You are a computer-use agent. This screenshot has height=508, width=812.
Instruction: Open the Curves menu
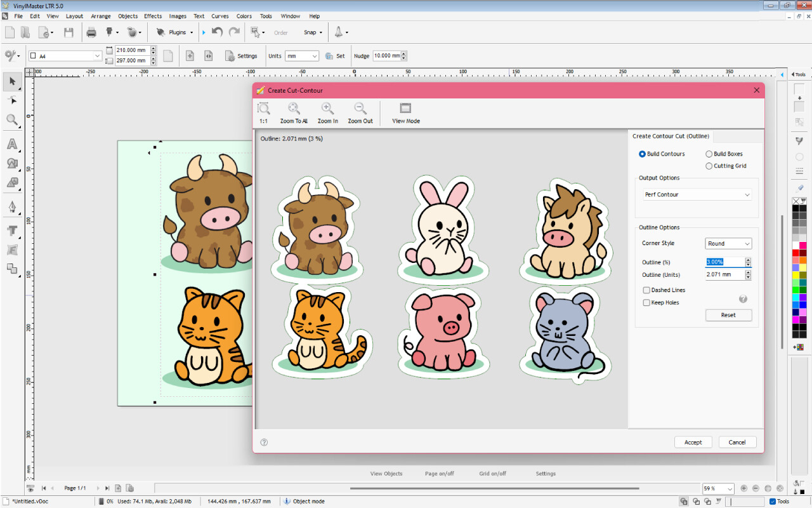coord(220,16)
